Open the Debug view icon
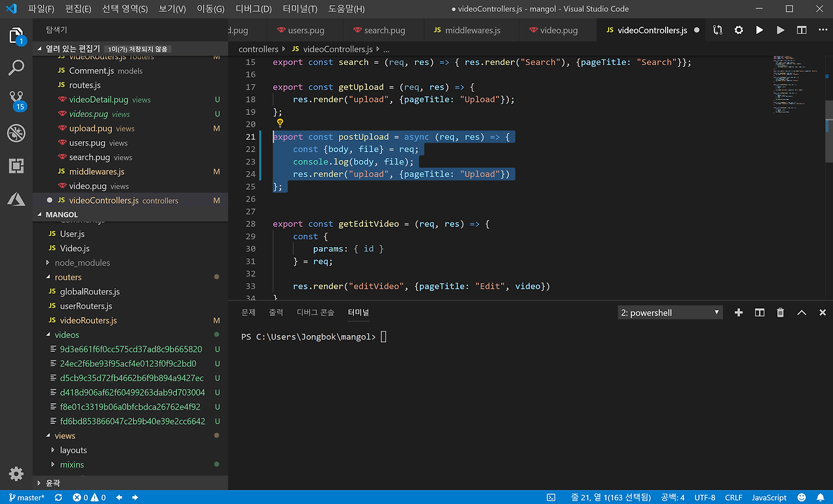 [16, 133]
